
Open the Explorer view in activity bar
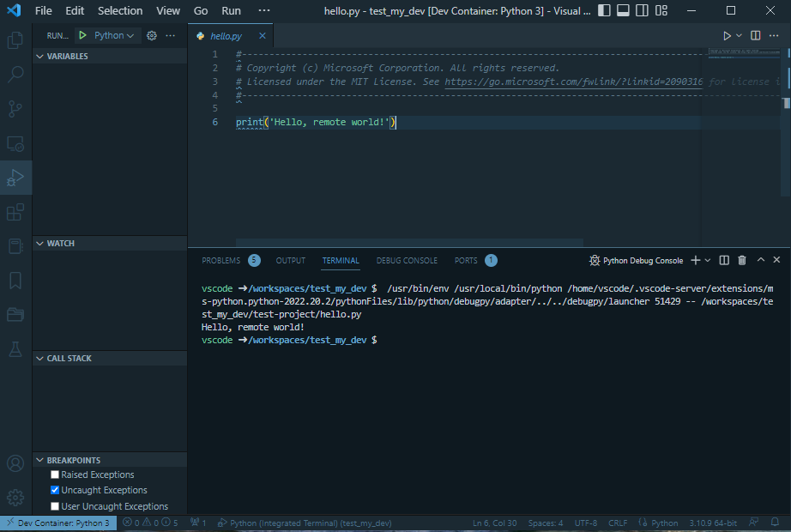tap(15, 39)
